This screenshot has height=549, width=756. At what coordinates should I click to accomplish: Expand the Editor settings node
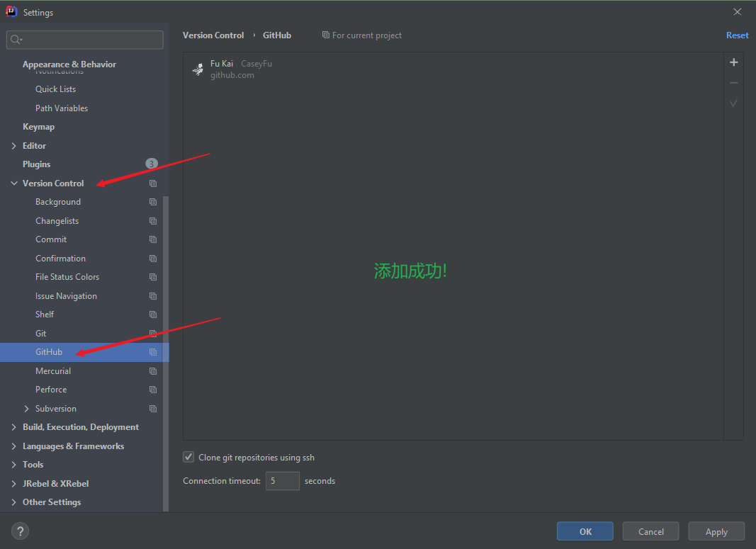click(x=14, y=145)
